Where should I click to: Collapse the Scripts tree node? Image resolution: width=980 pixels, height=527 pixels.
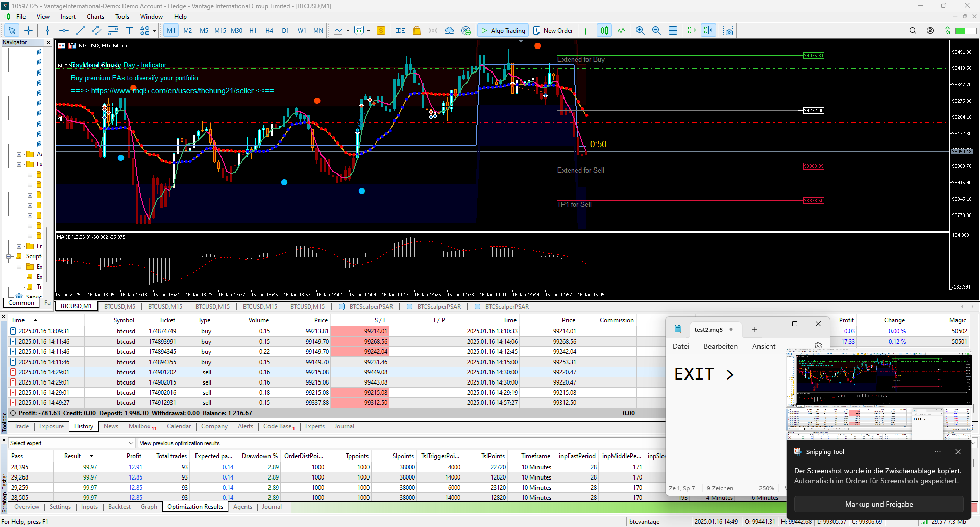[9, 256]
